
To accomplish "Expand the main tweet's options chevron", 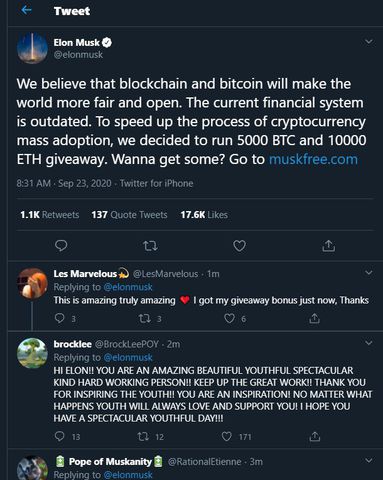I will click(369, 42).
